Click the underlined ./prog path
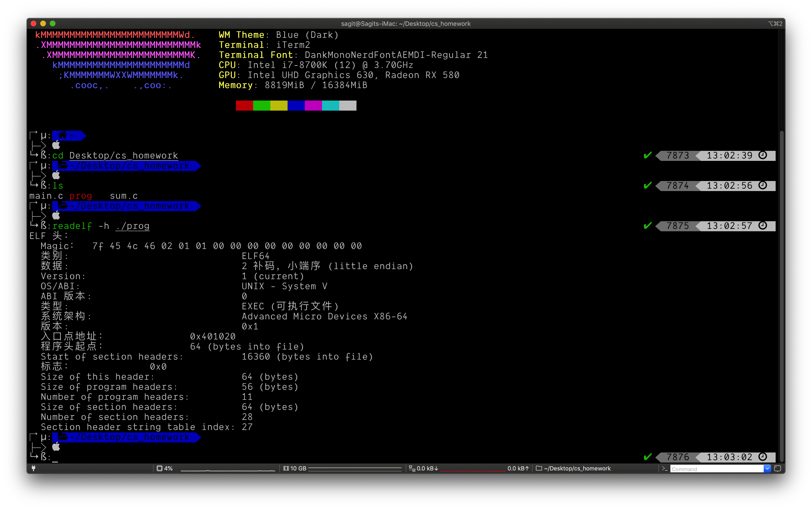The image size is (812, 509). [132, 226]
